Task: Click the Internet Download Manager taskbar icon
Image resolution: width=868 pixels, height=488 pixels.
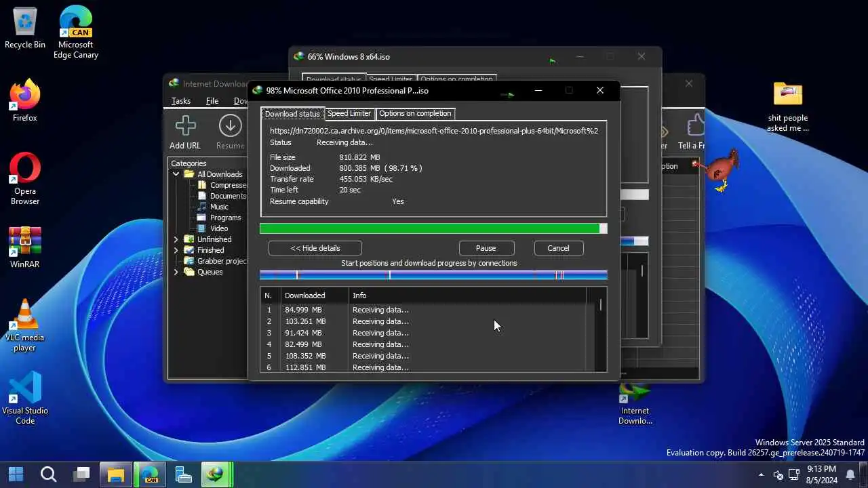Action: tap(216, 474)
